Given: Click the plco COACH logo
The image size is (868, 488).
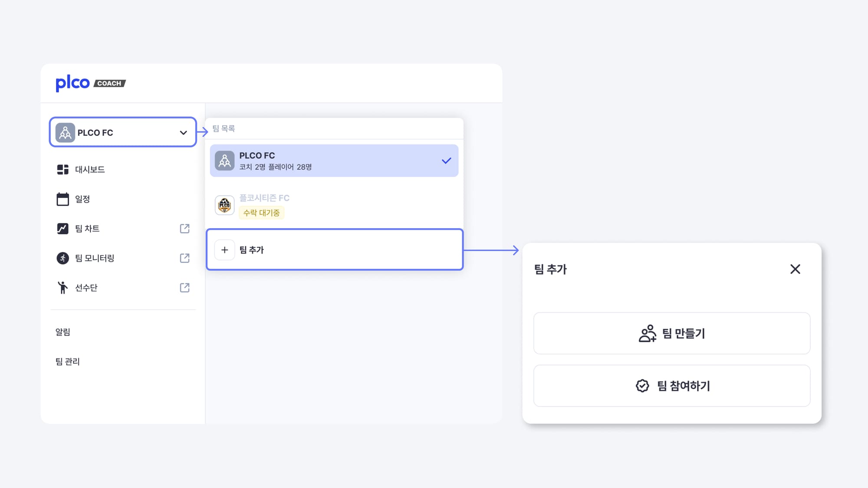Looking at the screenshot, I should pyautogui.click(x=90, y=83).
